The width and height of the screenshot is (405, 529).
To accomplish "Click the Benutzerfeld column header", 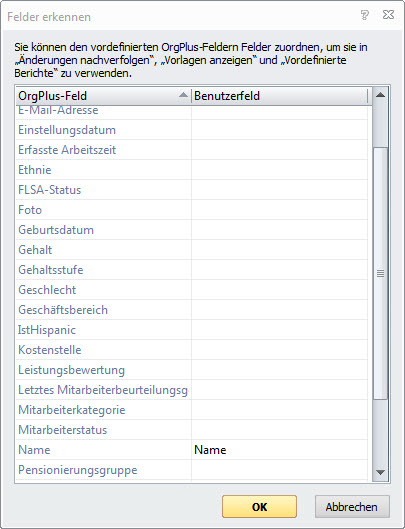I will point(279,96).
